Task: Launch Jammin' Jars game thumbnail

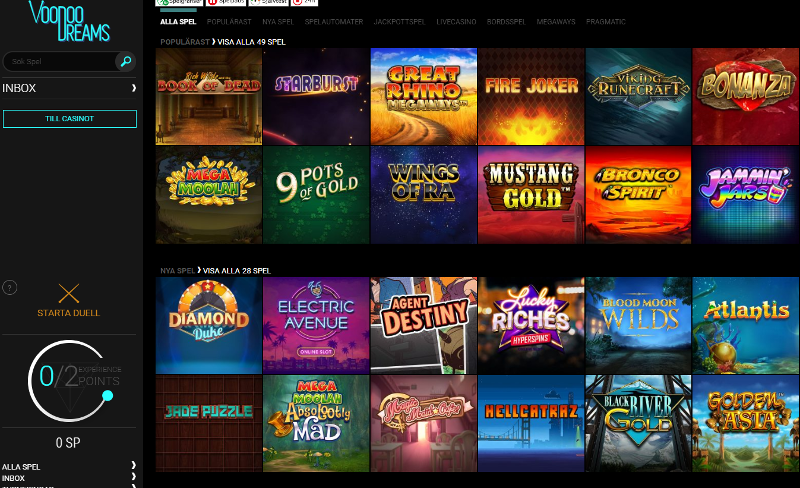Action: tap(745, 195)
